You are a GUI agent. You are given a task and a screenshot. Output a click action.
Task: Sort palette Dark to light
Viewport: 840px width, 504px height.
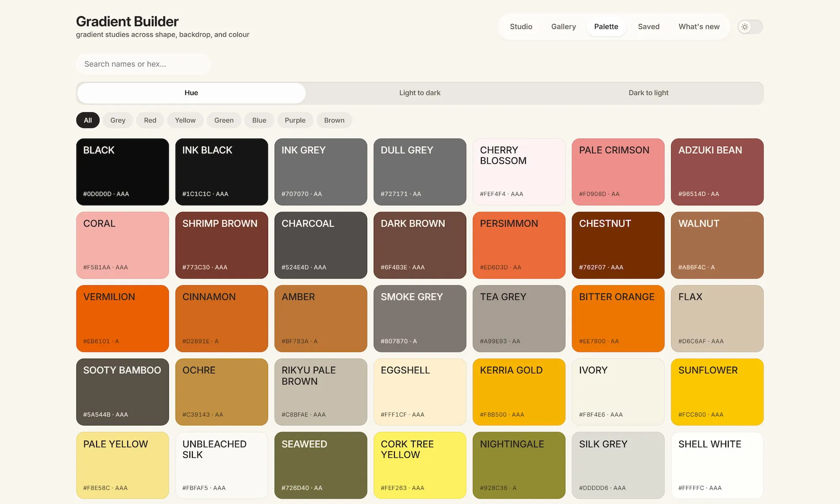pos(648,93)
